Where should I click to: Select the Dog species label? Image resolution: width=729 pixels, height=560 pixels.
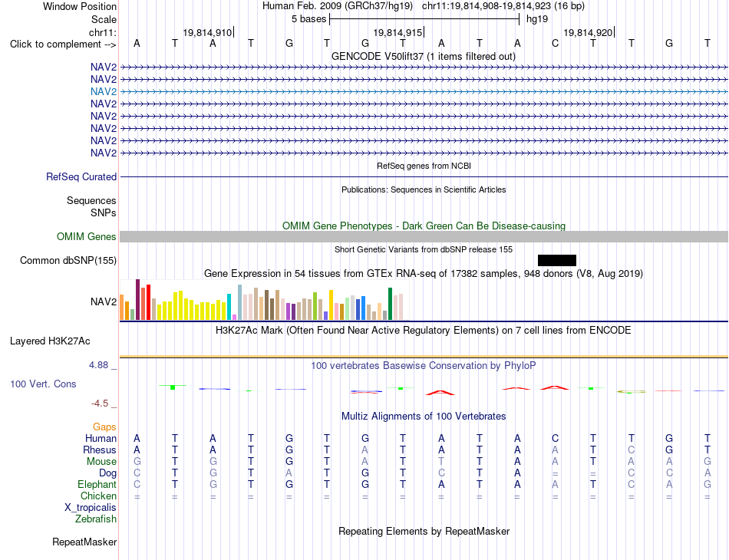(x=108, y=473)
